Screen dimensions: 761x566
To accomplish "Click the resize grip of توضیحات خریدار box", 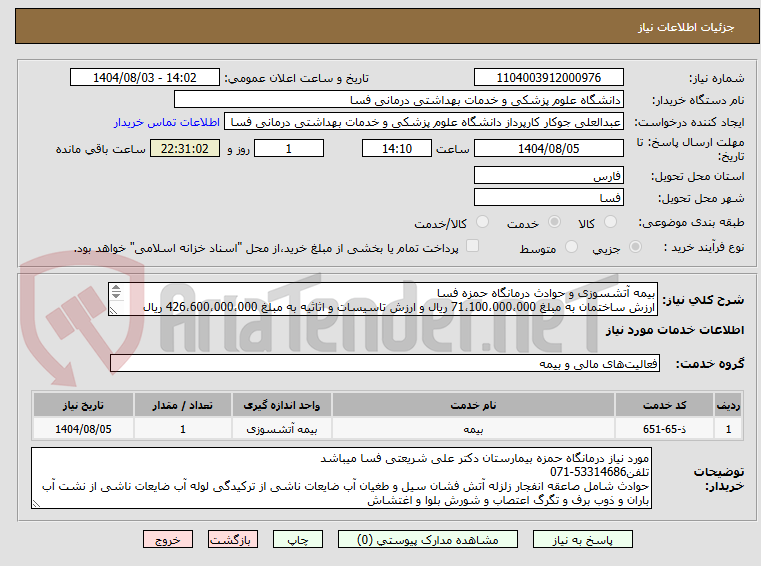I will pyautogui.click(x=36, y=504).
